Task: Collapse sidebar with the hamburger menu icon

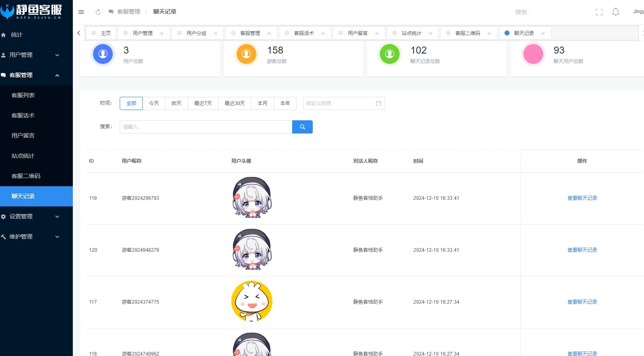Action: coord(81,12)
